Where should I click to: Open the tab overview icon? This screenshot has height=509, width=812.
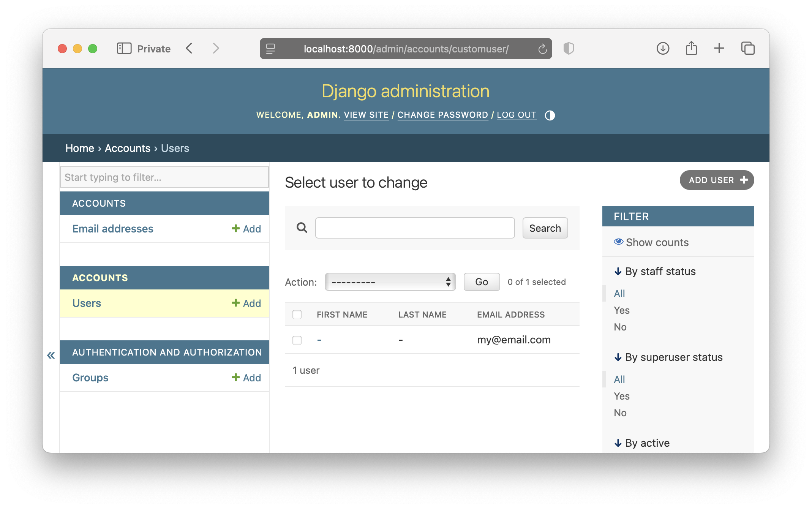747,49
